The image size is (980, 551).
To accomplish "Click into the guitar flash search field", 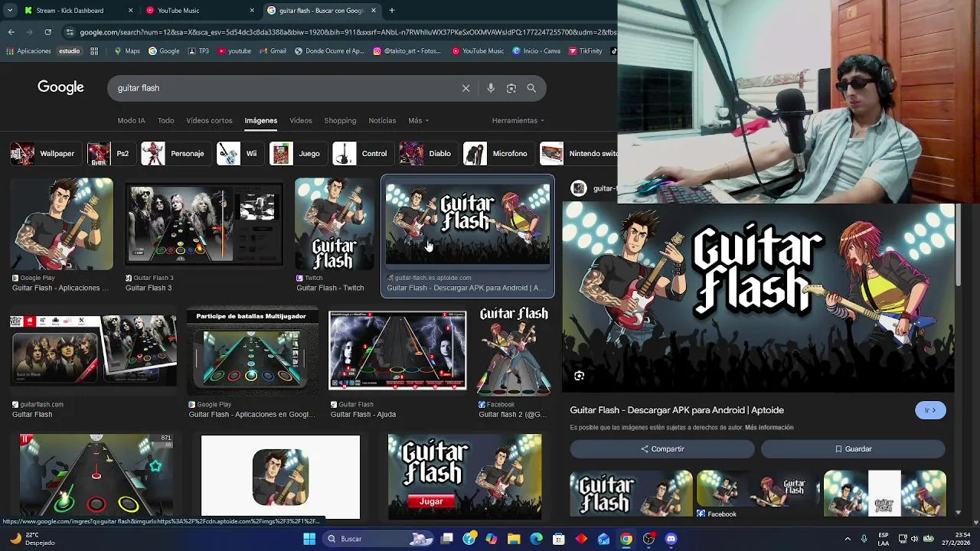I will click(x=283, y=88).
